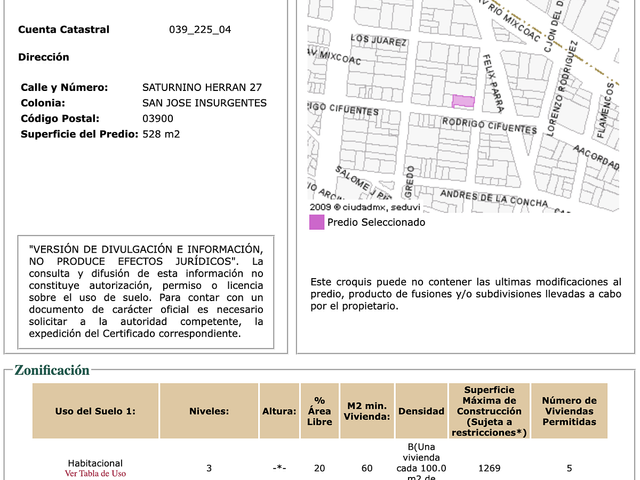Click the 'Número de Viviendas Permitidas' header
This screenshot has height=480, width=640.
(569, 411)
